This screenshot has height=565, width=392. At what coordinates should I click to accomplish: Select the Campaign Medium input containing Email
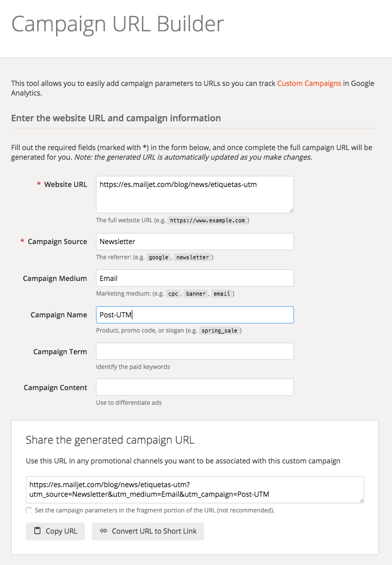pyautogui.click(x=194, y=278)
